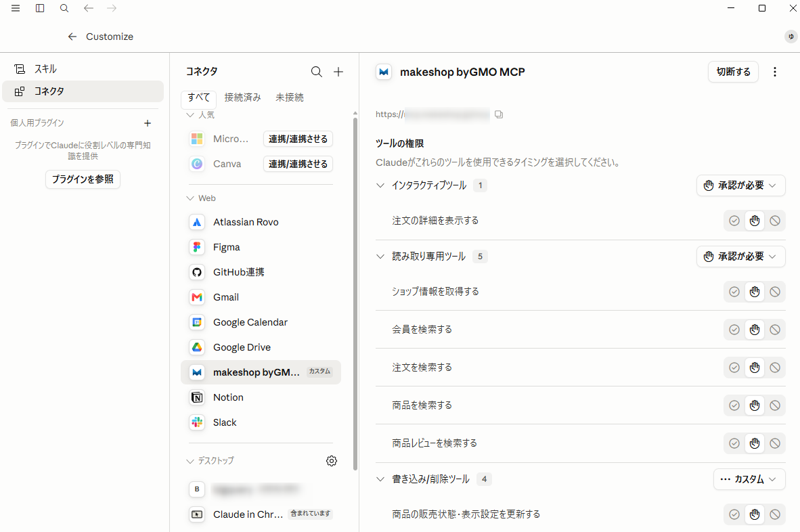The image size is (800, 532).
Task: Open コネクタ in the sidebar
Action: [83, 91]
